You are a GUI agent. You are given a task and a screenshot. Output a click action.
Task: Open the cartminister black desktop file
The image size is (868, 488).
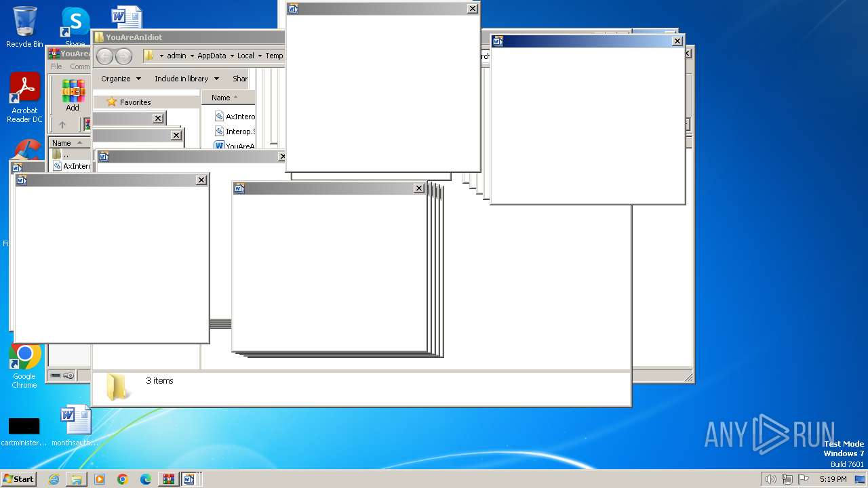(x=24, y=431)
